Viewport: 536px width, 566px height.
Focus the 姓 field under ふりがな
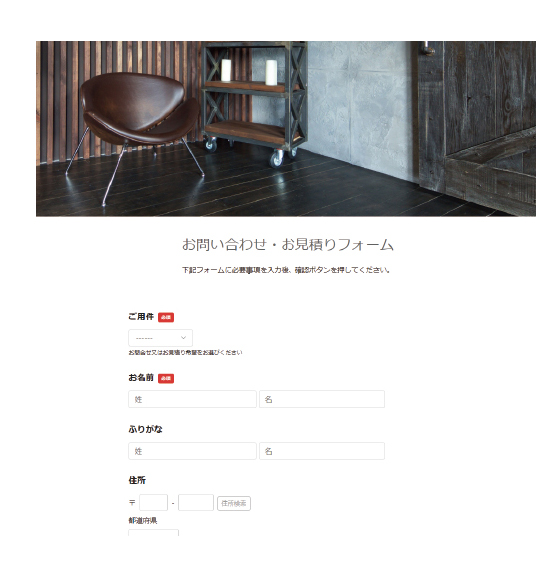(192, 451)
